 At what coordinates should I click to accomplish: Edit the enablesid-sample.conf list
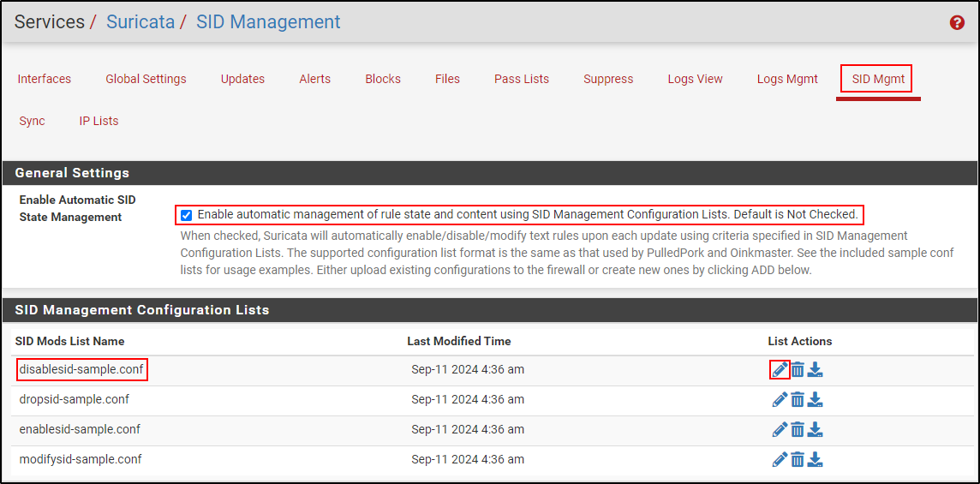coord(780,429)
